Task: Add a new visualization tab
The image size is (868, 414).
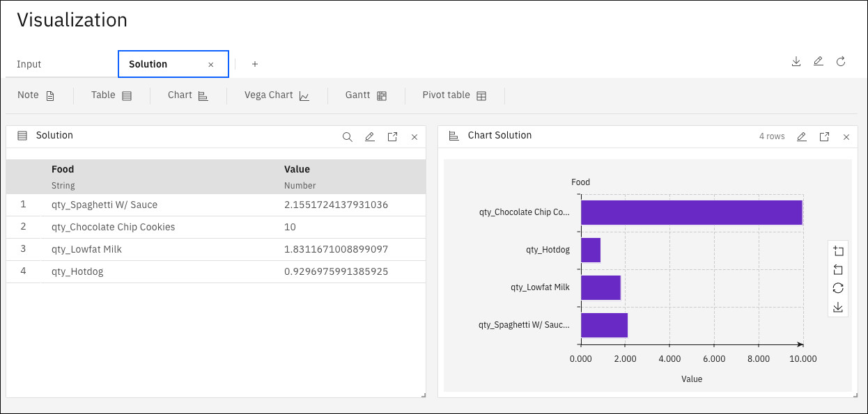Action: click(255, 64)
